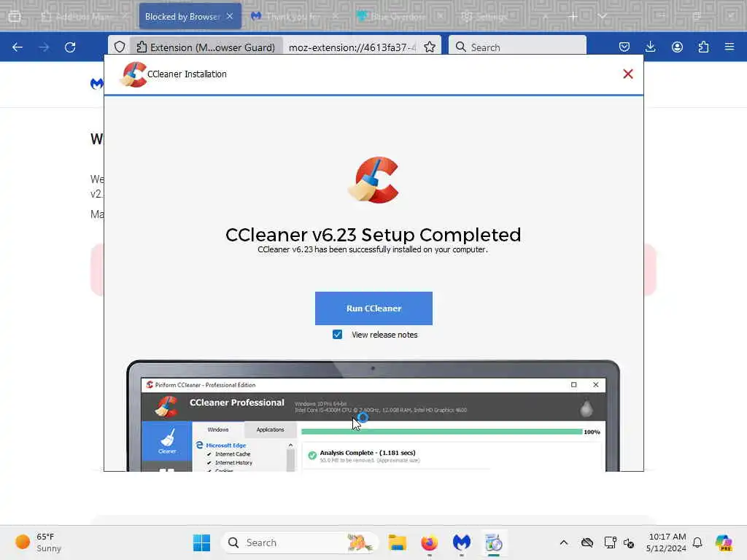This screenshot has width=747, height=560.
Task: Click the Malwarebytes logo on the page
Action: coord(97,84)
